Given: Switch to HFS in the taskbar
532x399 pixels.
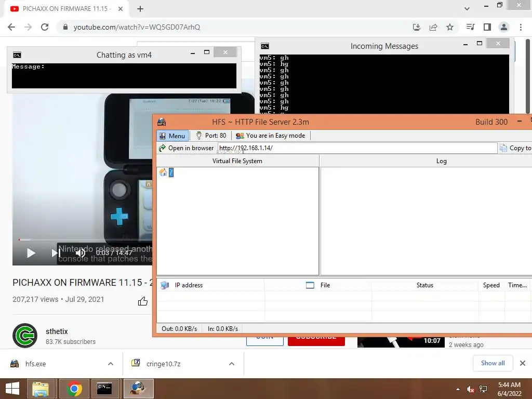Looking at the screenshot, I should [138, 389].
